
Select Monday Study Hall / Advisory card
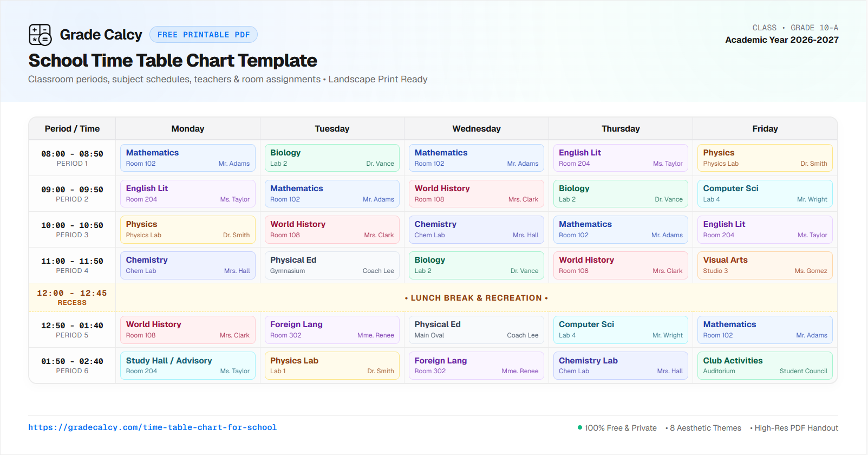[188, 366]
